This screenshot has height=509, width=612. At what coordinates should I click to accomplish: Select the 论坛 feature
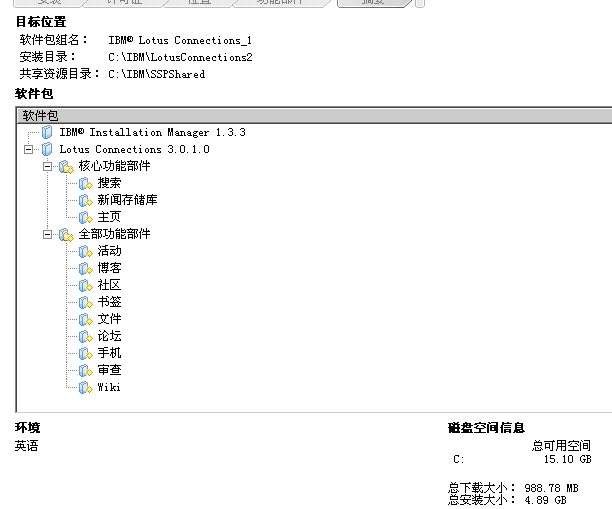coord(109,336)
